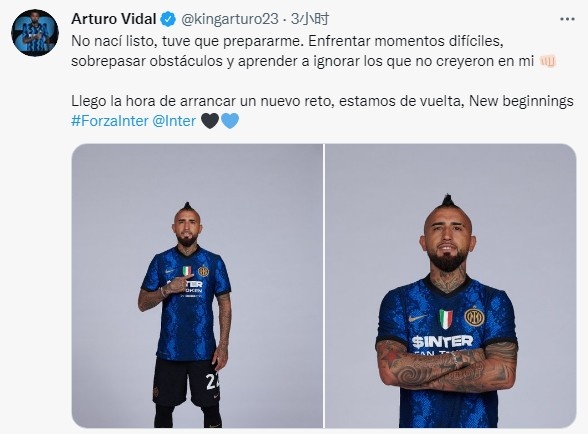
Task: Click the Italian shield on right jersey
Action: (446, 319)
